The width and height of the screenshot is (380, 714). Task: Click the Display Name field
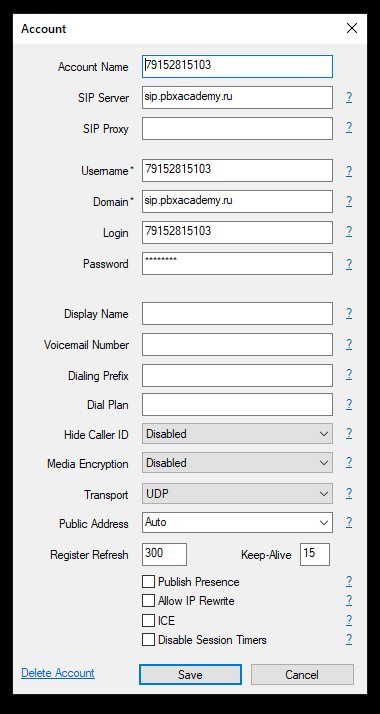[237, 313]
